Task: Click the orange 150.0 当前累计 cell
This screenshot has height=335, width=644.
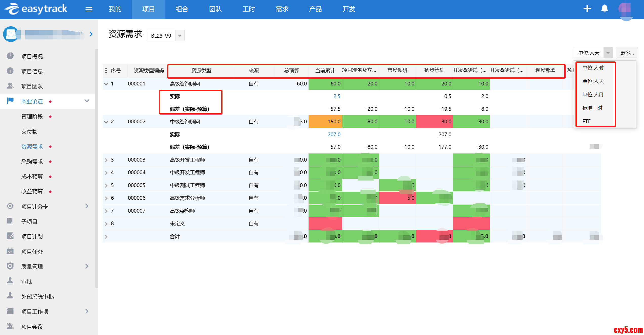Action: coord(325,122)
